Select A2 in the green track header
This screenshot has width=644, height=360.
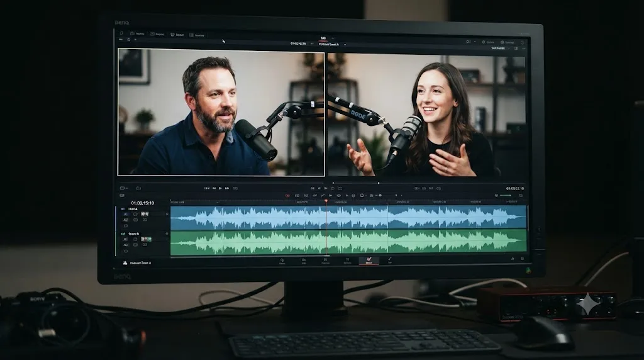[125, 245]
